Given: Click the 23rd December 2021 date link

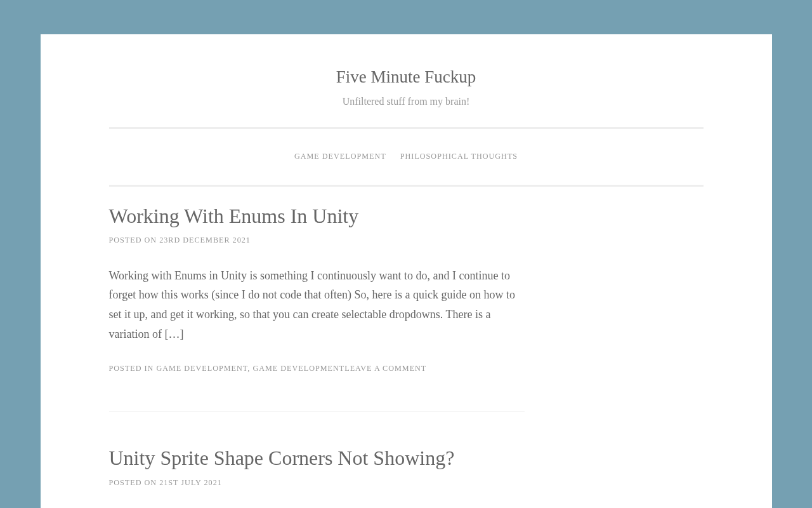Looking at the screenshot, I should pyautogui.click(x=204, y=240).
